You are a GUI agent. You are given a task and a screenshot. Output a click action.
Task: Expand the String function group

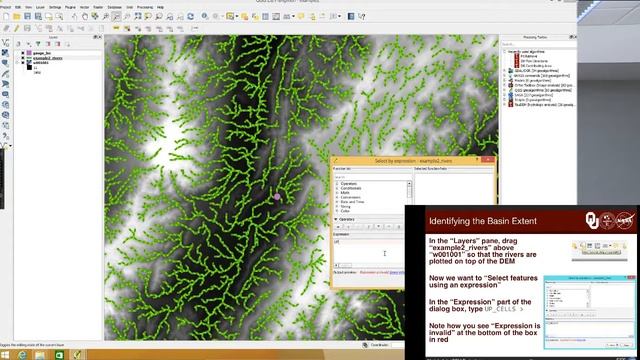tap(337, 207)
